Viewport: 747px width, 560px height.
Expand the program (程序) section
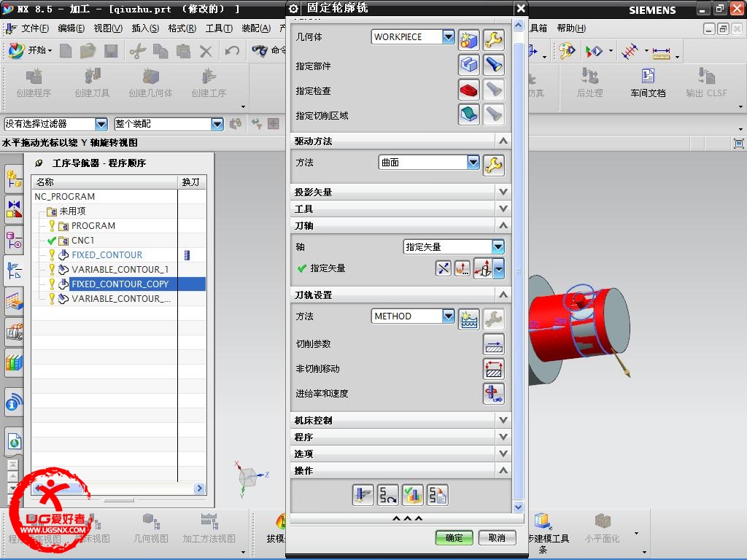[503, 437]
